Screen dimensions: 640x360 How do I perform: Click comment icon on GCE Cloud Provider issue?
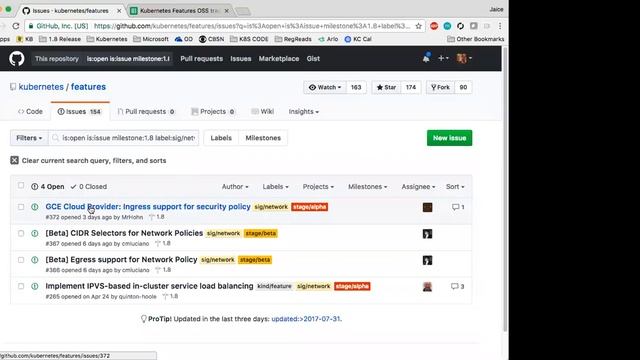click(455, 207)
